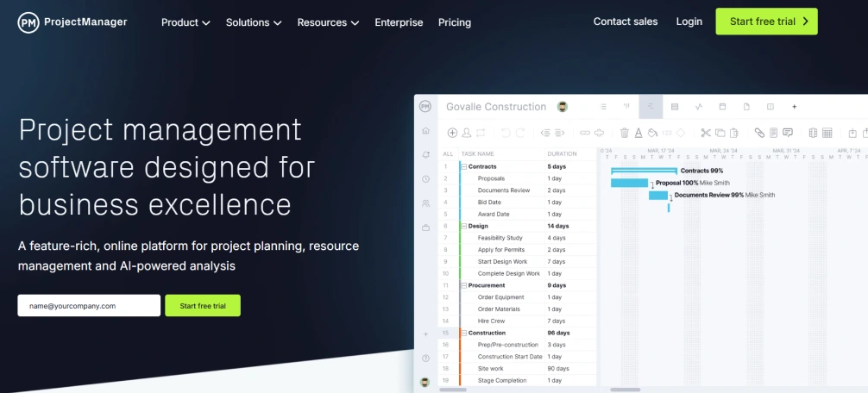This screenshot has width=868, height=393.
Task: Click the Notes page toolbar icon
Action: coord(773,133)
